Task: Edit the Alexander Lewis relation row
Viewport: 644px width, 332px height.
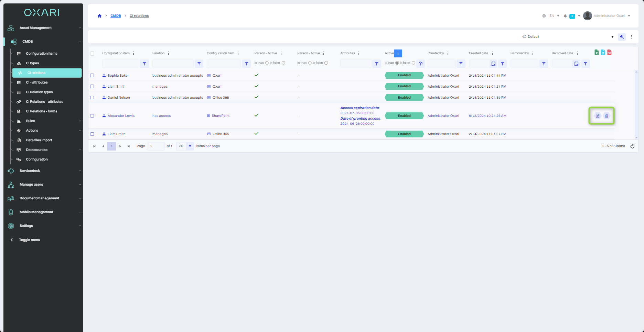Action: point(598,116)
